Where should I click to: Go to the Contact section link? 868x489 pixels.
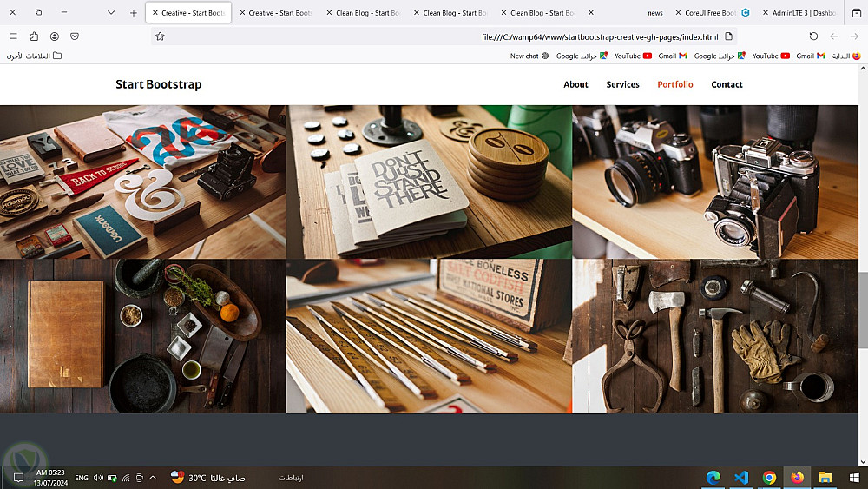click(x=727, y=84)
